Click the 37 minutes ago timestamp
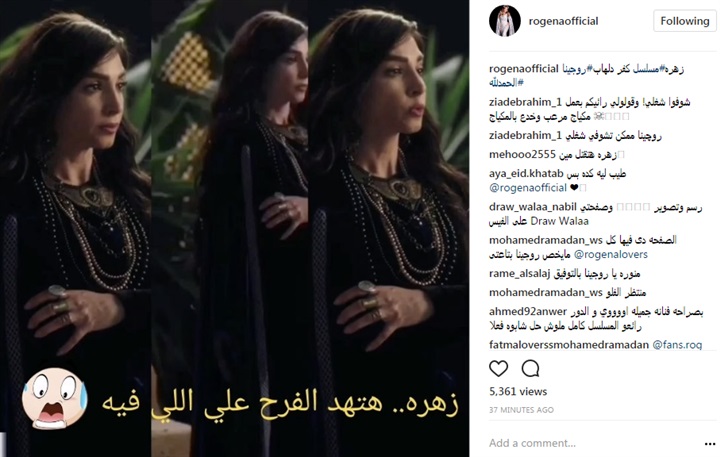This screenshot has height=457, width=720. pyautogui.click(x=521, y=410)
